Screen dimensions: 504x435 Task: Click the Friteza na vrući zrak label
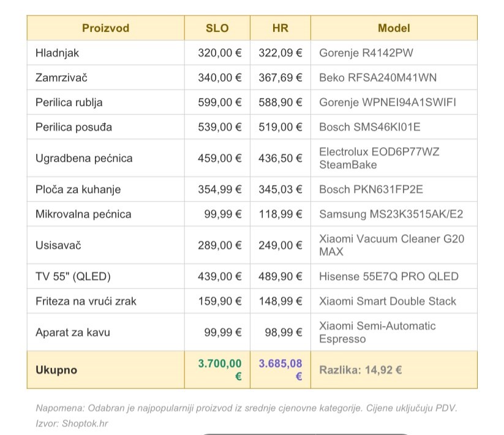(86, 301)
